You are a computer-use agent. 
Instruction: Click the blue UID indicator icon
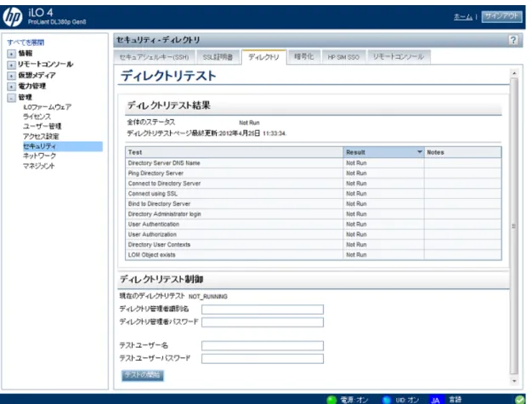[x=387, y=400]
